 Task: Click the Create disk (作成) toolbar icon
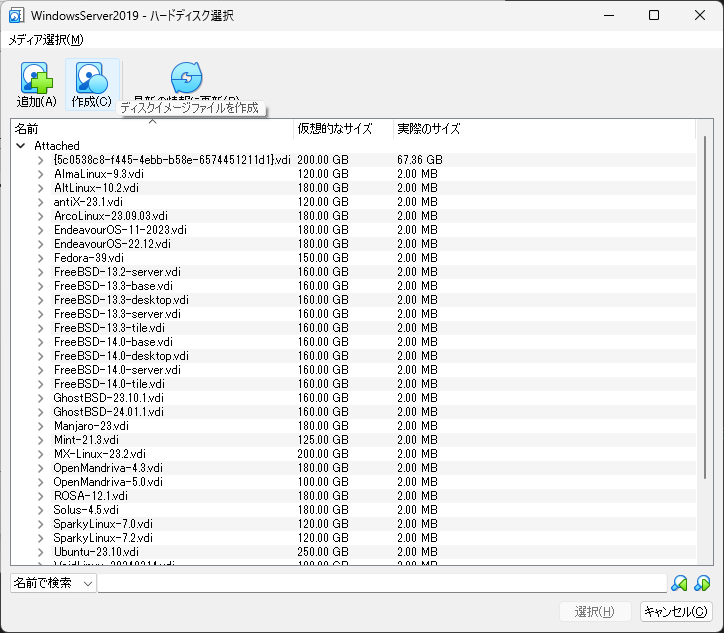(x=92, y=84)
